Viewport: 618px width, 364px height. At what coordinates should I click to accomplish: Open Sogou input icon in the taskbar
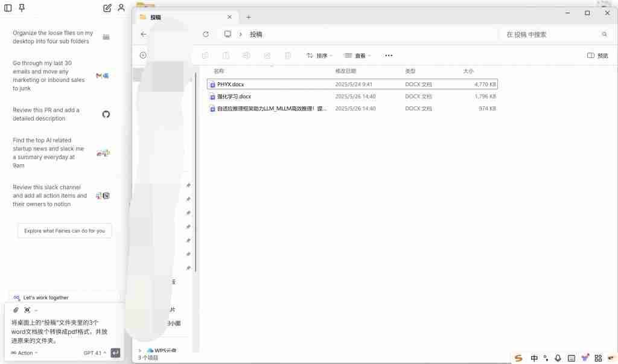pos(518,358)
